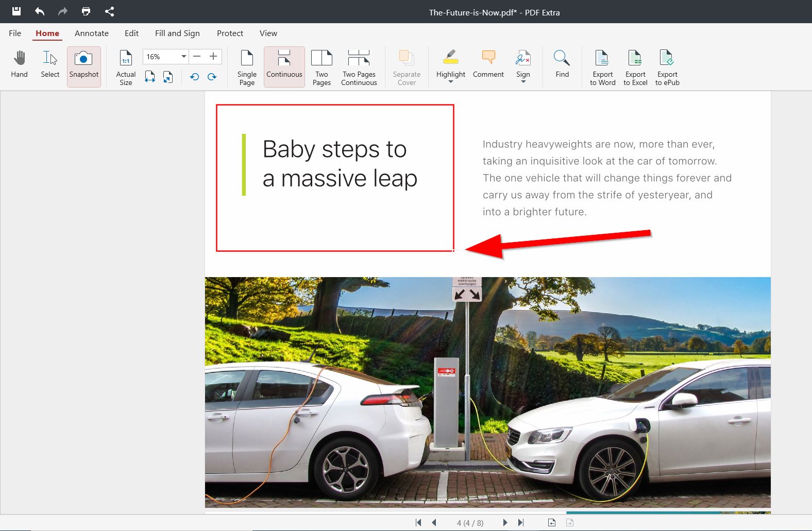Image resolution: width=812 pixels, height=531 pixels.
Task: Jump to the first page
Action: [418, 523]
